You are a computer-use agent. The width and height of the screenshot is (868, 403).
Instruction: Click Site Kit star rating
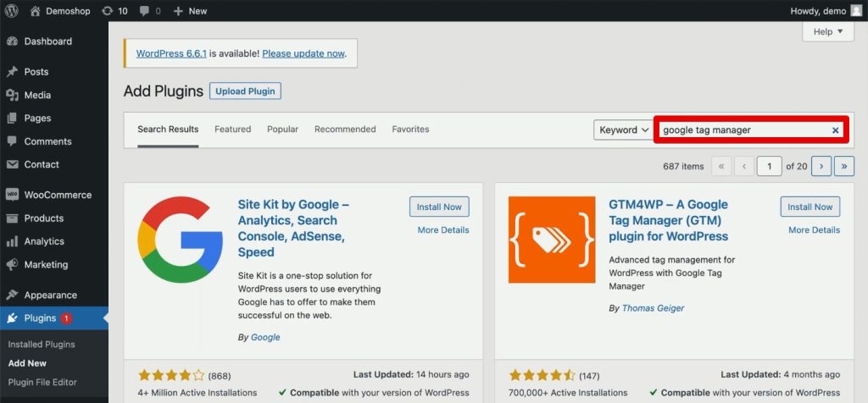(x=171, y=376)
